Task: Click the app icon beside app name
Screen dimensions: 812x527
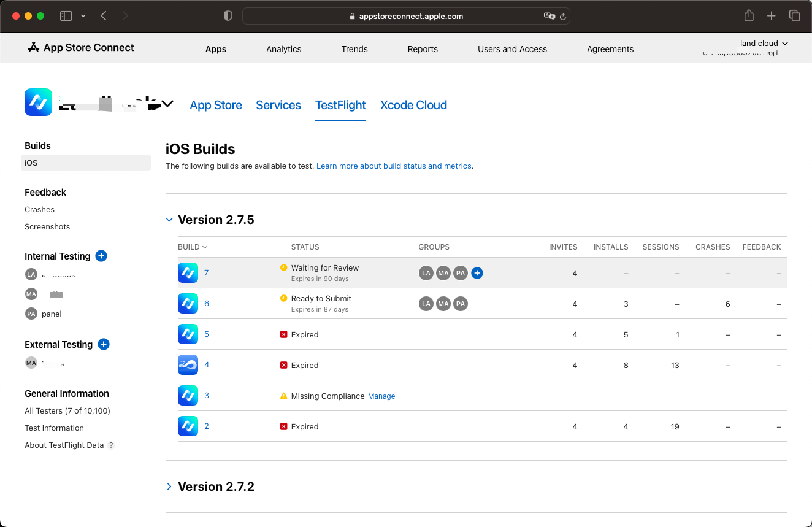Action: click(x=38, y=102)
